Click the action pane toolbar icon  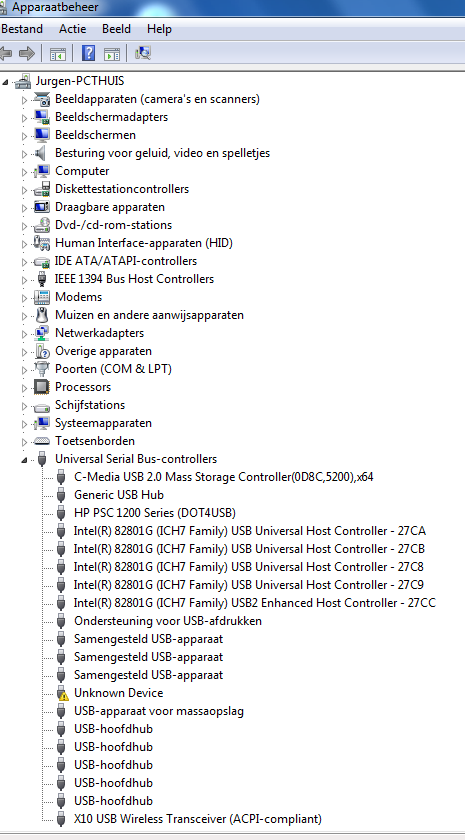pos(112,54)
